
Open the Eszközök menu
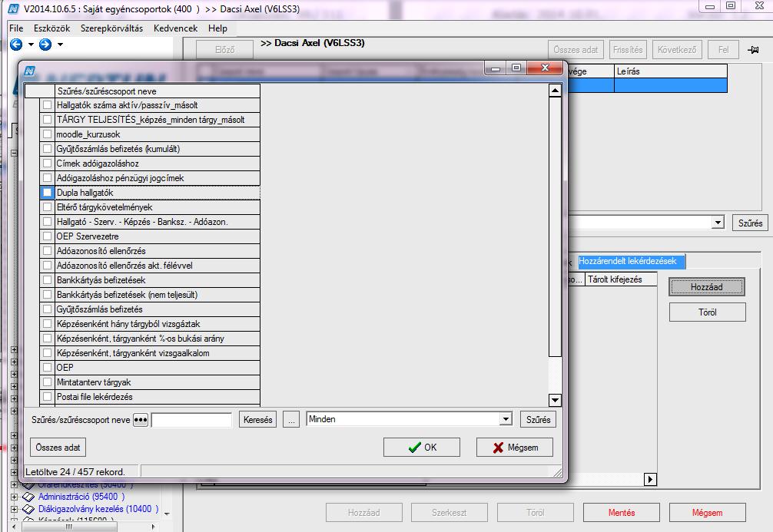[51, 28]
